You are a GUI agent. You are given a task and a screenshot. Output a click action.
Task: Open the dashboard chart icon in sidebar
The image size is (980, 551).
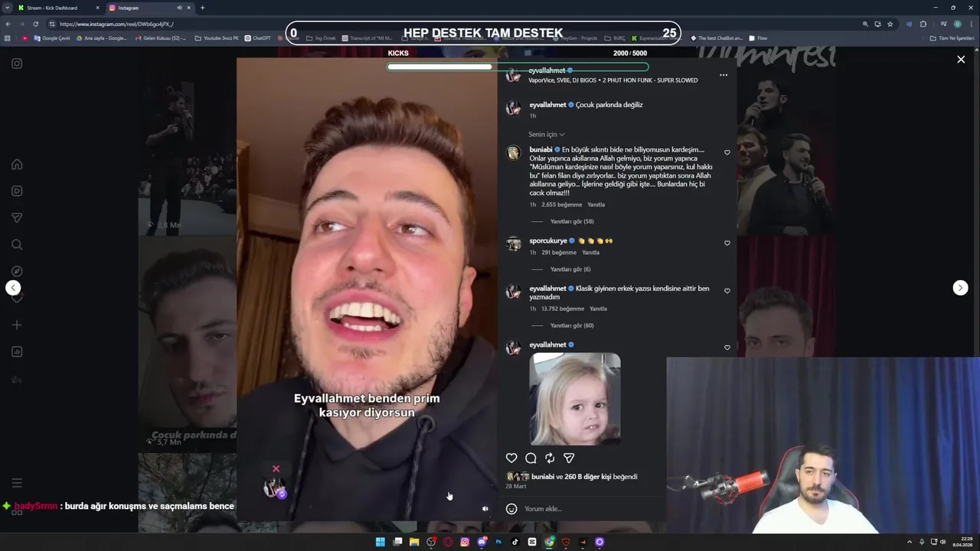tap(17, 352)
